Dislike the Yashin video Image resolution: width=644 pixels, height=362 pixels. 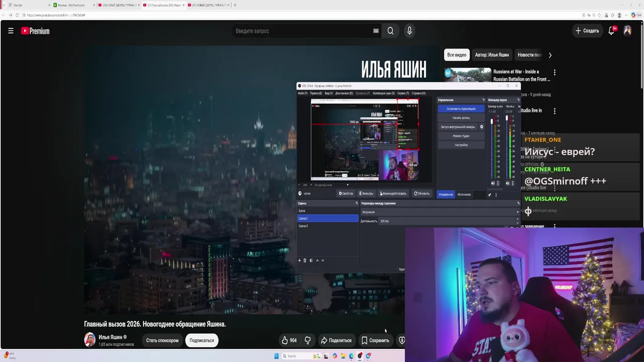[x=307, y=340]
